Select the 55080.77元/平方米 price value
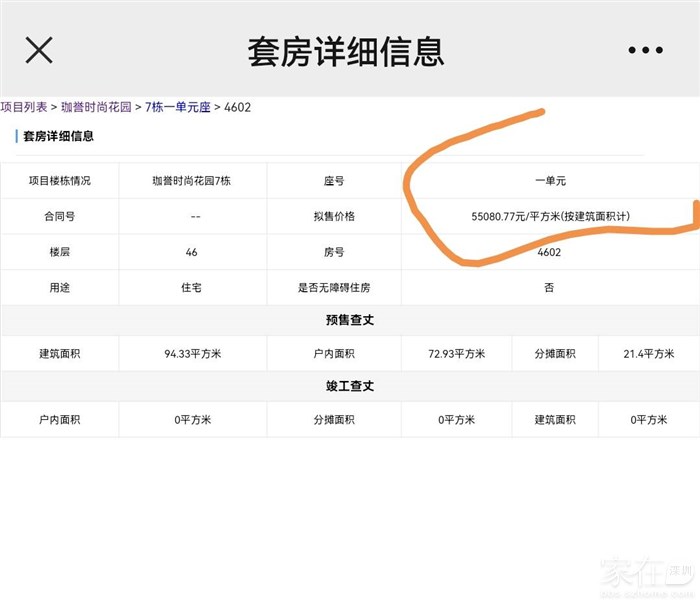 (550, 216)
